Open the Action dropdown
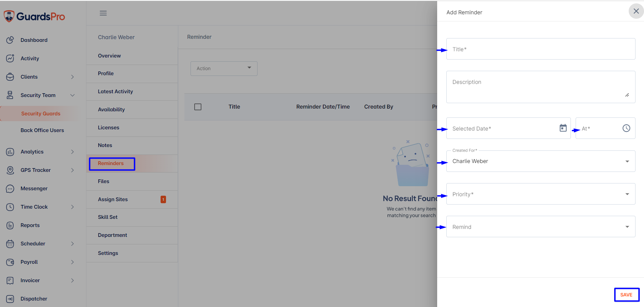Viewport: 644px width, 307px height. (x=224, y=68)
